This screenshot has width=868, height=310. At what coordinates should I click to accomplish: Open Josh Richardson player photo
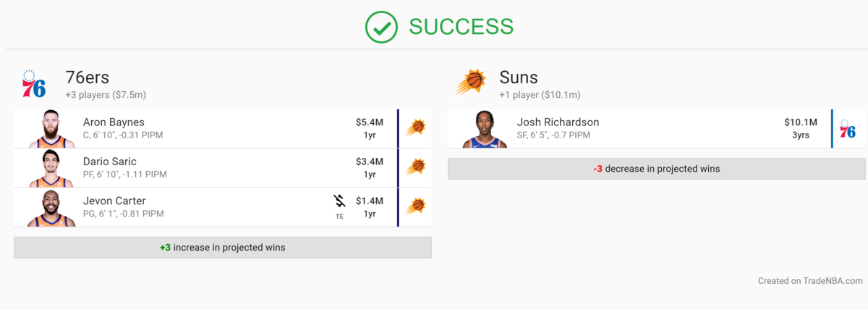pos(485,130)
